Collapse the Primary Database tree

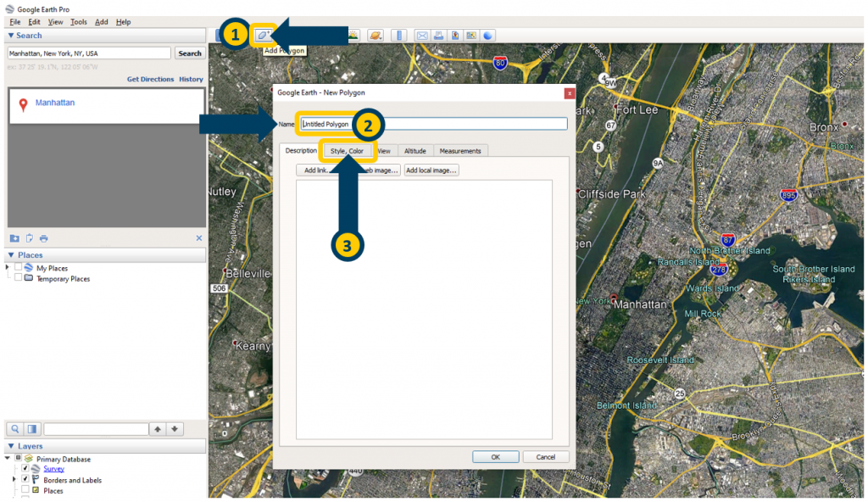pos(8,457)
